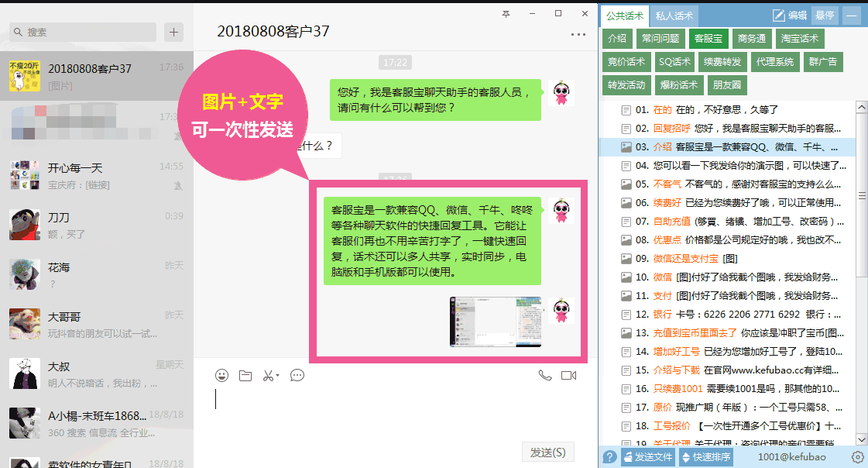Click the 发送(S) send button
The height and width of the screenshot is (468, 868).
coord(547,452)
